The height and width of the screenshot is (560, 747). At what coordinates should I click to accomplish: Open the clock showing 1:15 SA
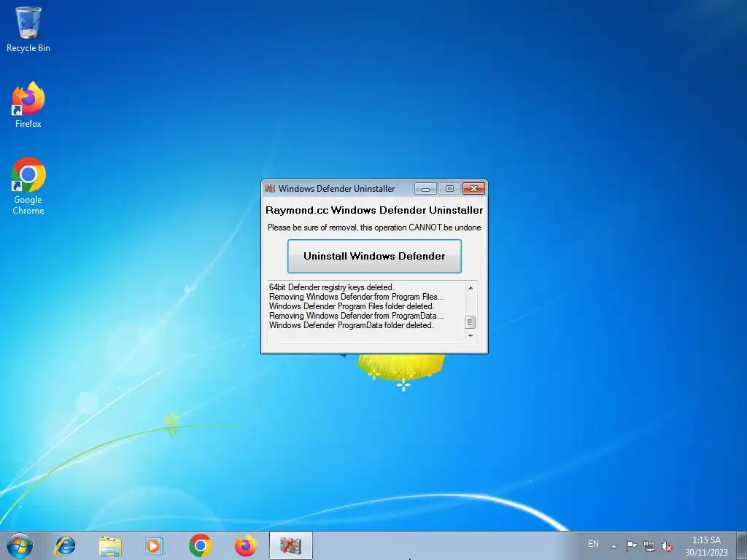706,546
